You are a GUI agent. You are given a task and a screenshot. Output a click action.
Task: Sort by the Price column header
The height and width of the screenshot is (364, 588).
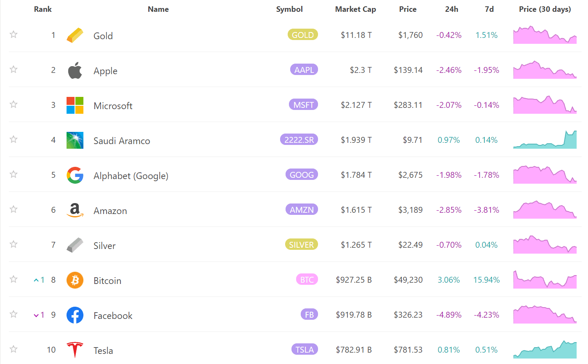(408, 9)
